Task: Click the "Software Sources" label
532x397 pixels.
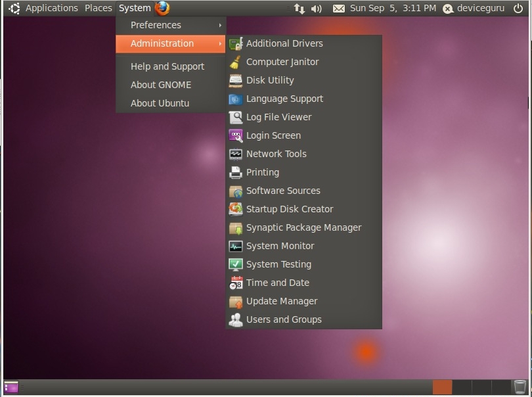Action: (x=283, y=191)
